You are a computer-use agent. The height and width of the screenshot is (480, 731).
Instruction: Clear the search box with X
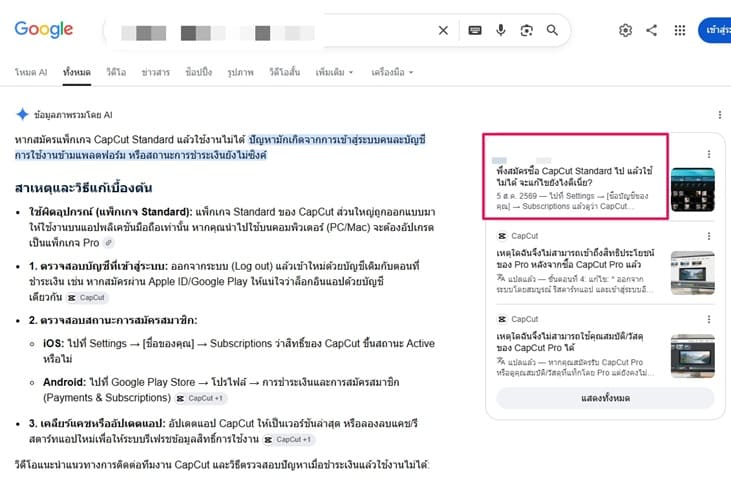[443, 31]
